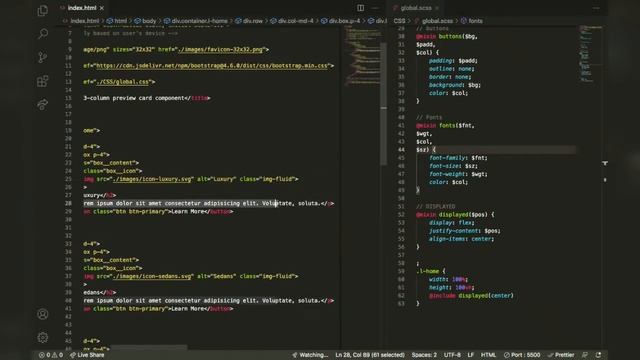Close the global.scss tab
The image size is (640, 360).
437,8
